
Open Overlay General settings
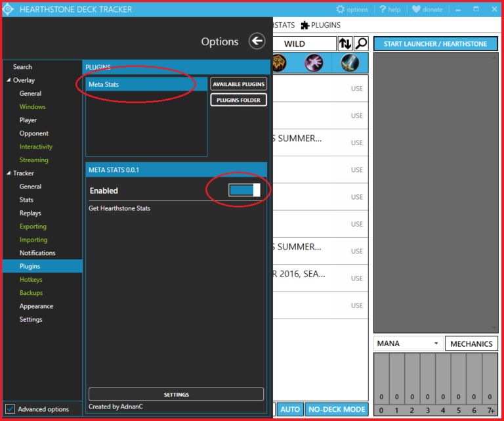click(30, 93)
